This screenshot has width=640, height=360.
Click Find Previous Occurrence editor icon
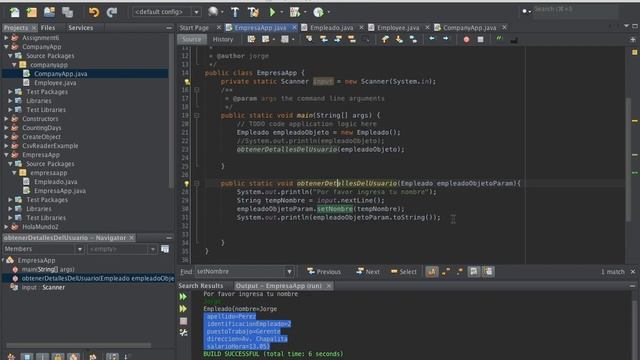coord(324,39)
